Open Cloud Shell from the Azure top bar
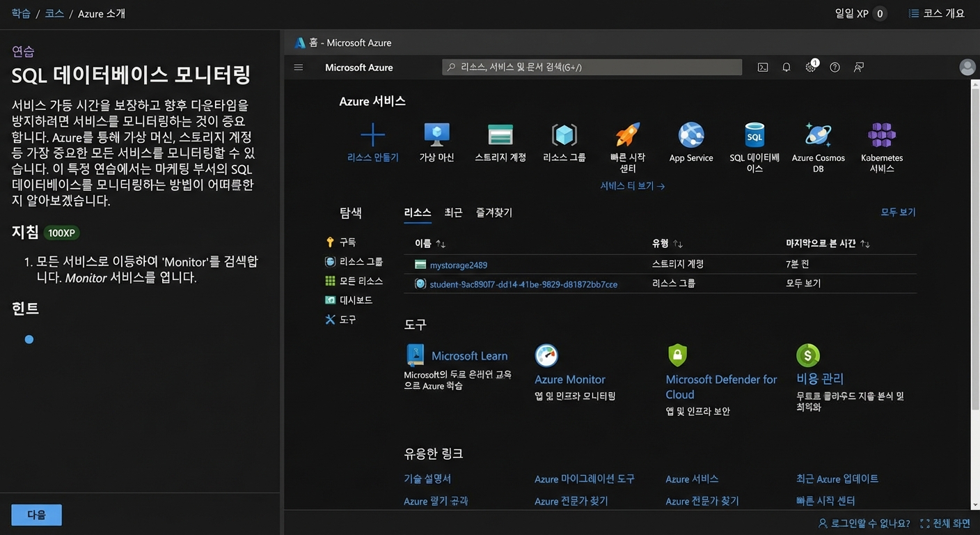This screenshot has width=980, height=535. tap(763, 68)
